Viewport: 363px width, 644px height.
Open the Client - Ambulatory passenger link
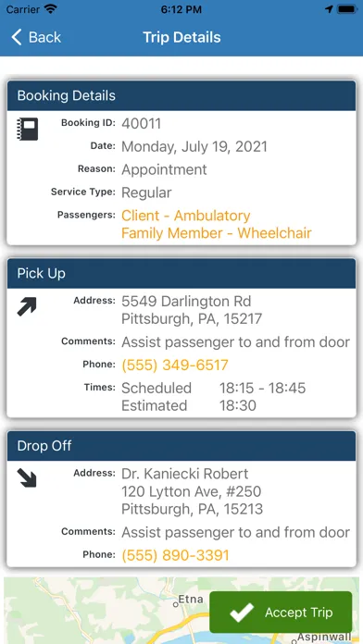coord(186,216)
